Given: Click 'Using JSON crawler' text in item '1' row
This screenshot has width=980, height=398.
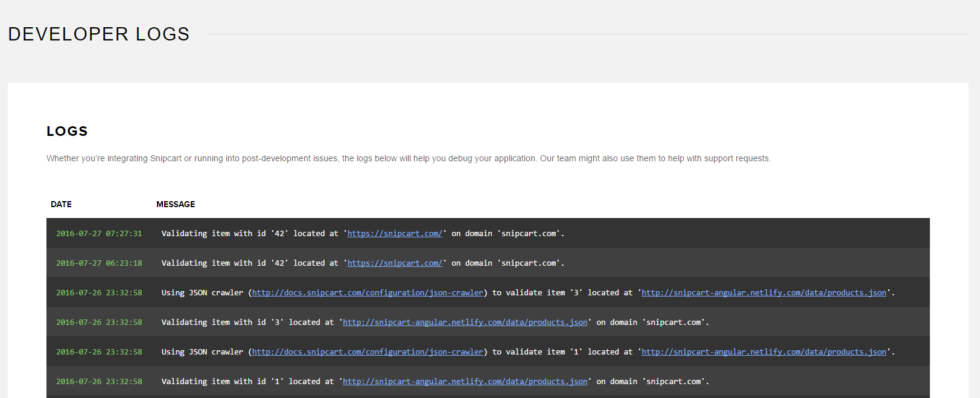Looking at the screenshot, I should pyautogui.click(x=202, y=351).
